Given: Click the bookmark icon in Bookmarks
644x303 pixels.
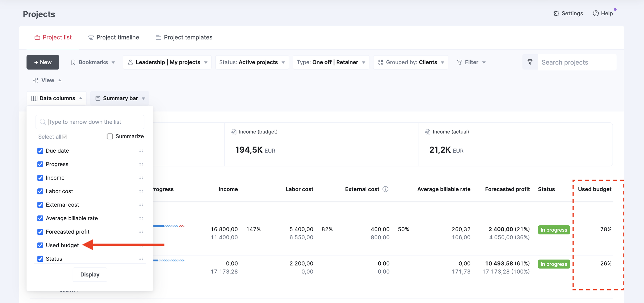Looking at the screenshot, I should 73,62.
